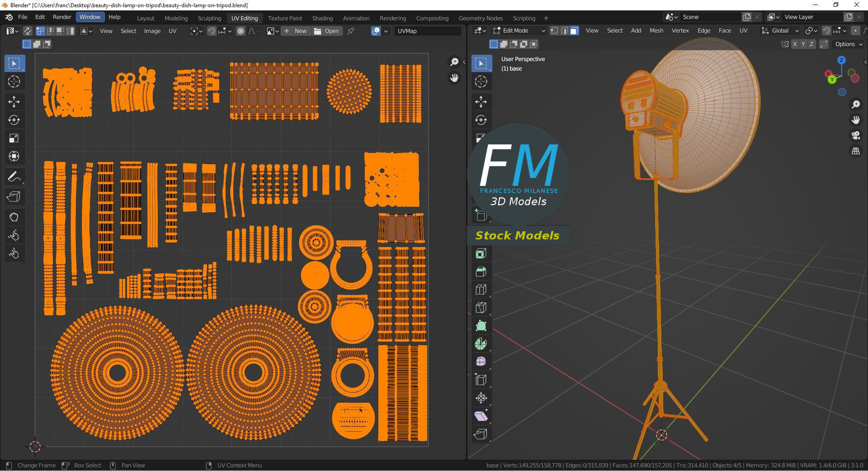The height and width of the screenshot is (471, 868).
Task: Open the Render menu
Action: (62, 17)
